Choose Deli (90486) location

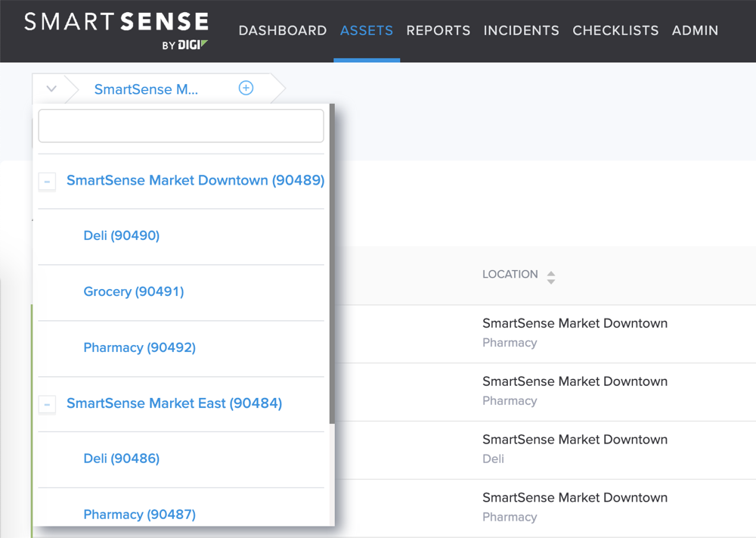122,459
